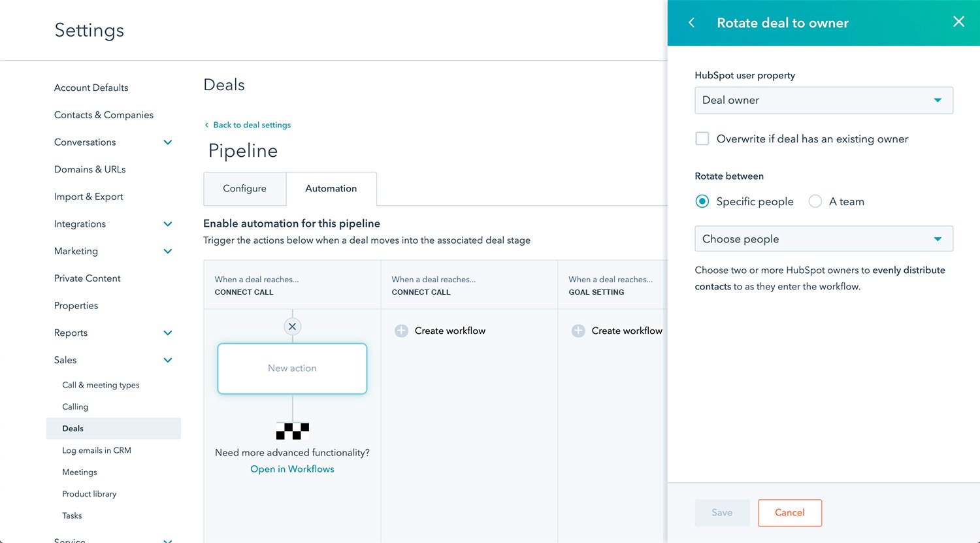This screenshot has height=543, width=980.
Task: Click the Reports sidebar label
Action: 71,333
